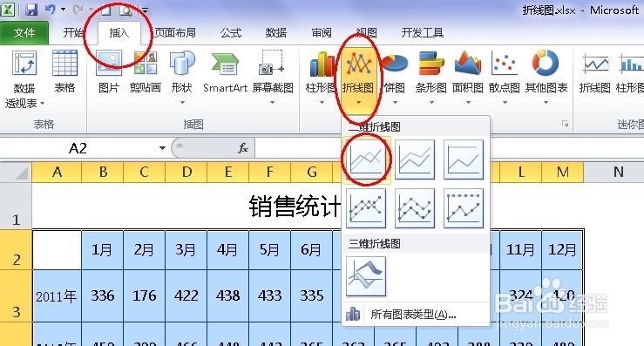Select row 3 header
Image resolution: width=644 pixels, height=346 pixels.
pos(16,296)
